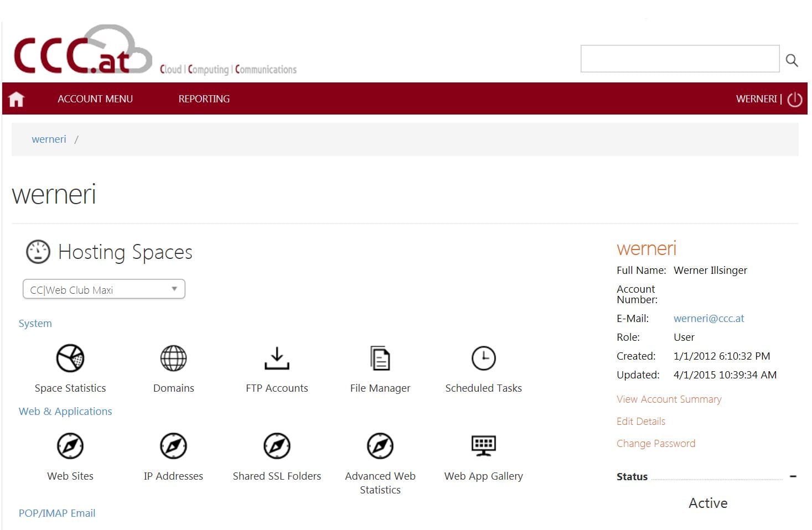Open the Web Sites section
Viewport: 812px width, 530px height.
point(70,455)
